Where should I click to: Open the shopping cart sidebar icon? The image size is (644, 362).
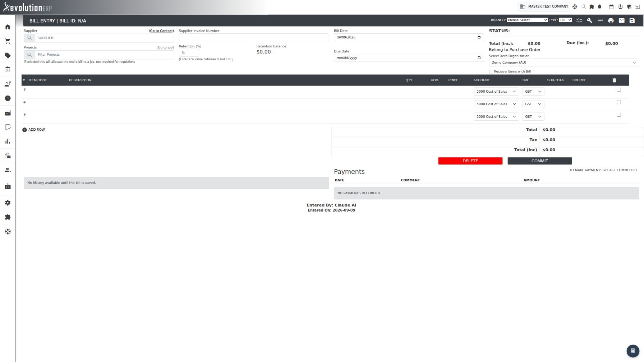(x=8, y=41)
